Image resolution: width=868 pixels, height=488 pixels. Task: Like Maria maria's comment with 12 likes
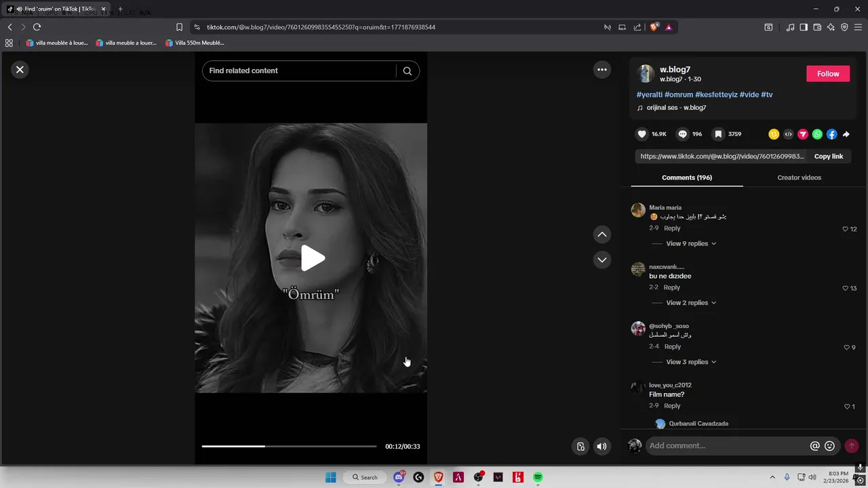[846, 229]
